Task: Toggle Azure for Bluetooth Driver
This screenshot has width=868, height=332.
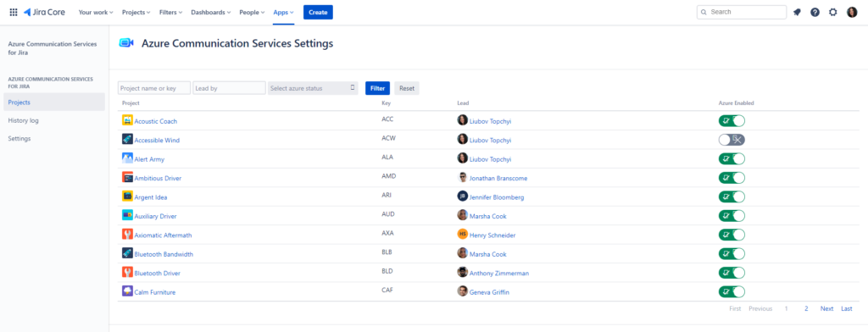Action: click(x=732, y=273)
